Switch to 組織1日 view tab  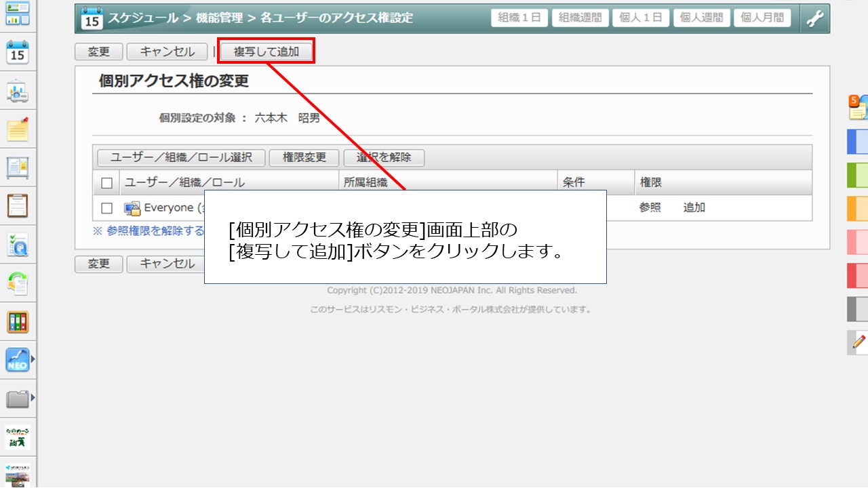coord(519,18)
